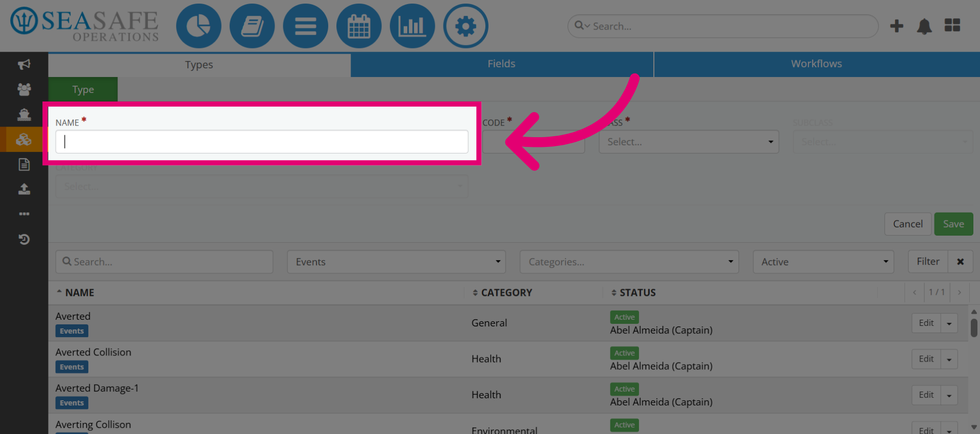Screen dimensions: 980x434
Task: Click the Averted Damage-1 name
Action: tap(97, 388)
